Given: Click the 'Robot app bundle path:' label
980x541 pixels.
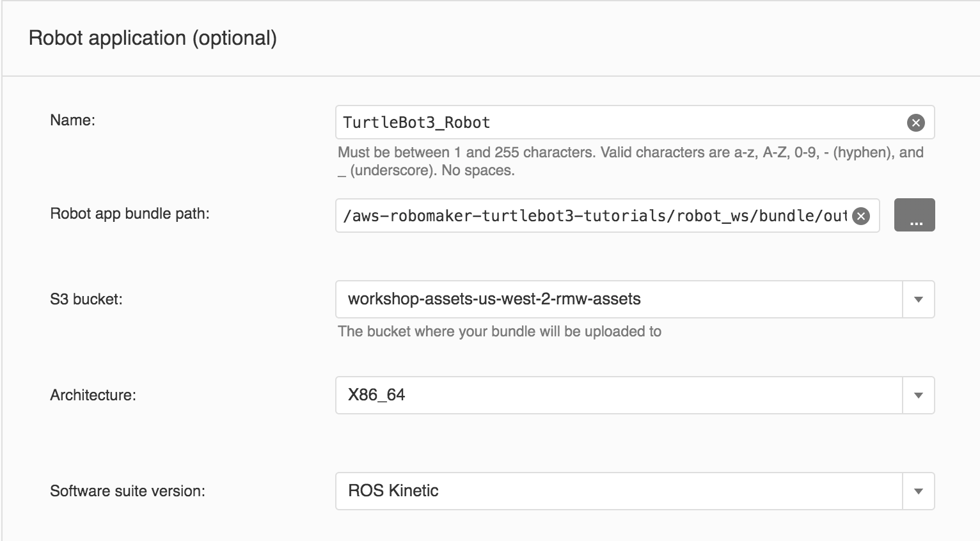Looking at the screenshot, I should (130, 214).
